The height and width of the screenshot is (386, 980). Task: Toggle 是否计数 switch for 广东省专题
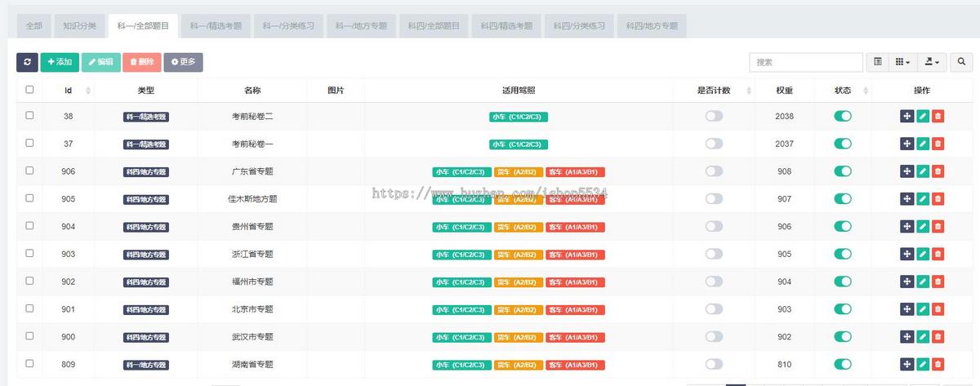tap(714, 172)
